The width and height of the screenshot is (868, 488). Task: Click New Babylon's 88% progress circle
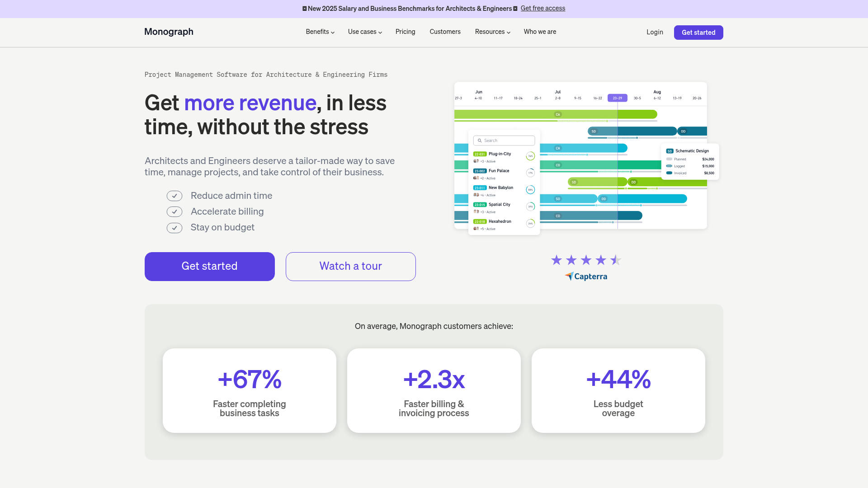[530, 190]
